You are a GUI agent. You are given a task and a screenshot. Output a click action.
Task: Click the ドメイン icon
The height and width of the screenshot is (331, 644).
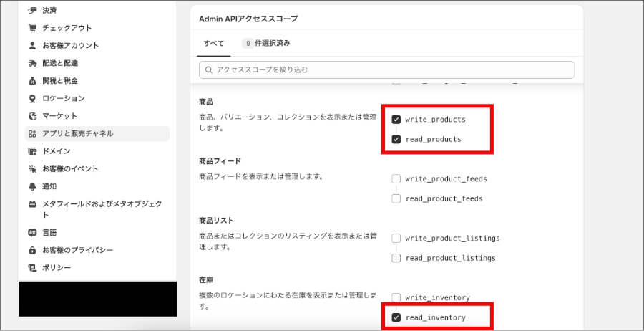coord(32,151)
